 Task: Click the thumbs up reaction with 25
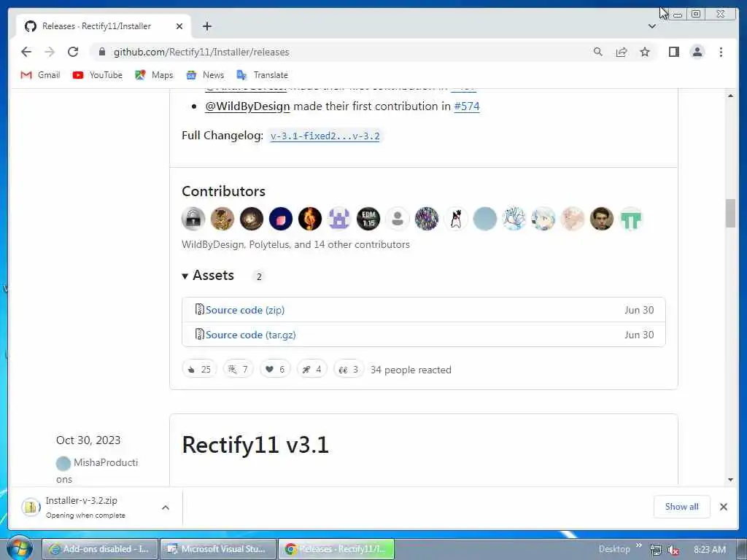(200, 370)
